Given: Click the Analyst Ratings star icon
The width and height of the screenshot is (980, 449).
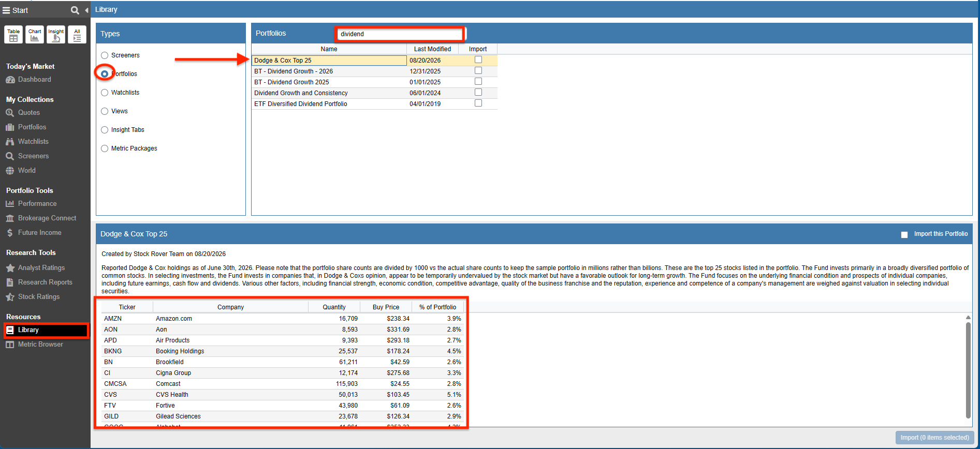Looking at the screenshot, I should pos(10,268).
